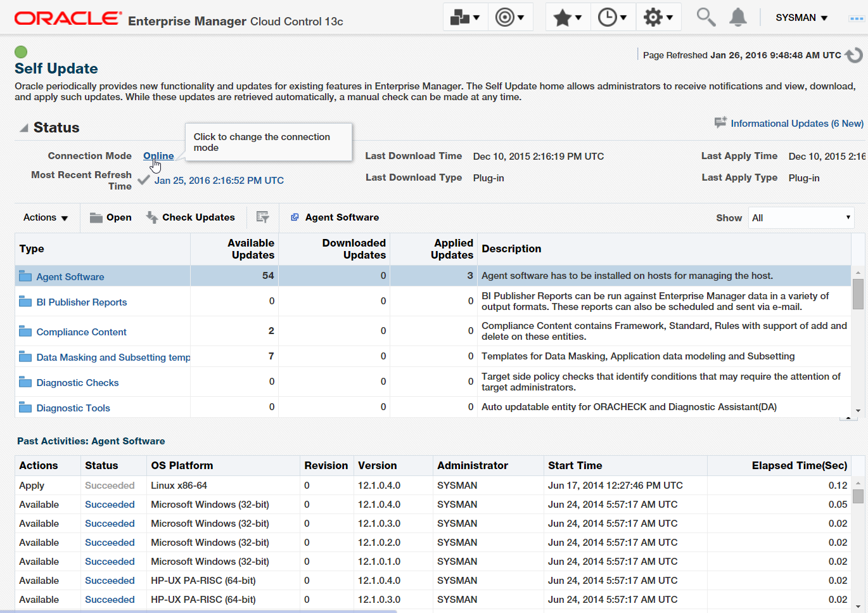Open the BI Publisher Reports link

click(82, 302)
